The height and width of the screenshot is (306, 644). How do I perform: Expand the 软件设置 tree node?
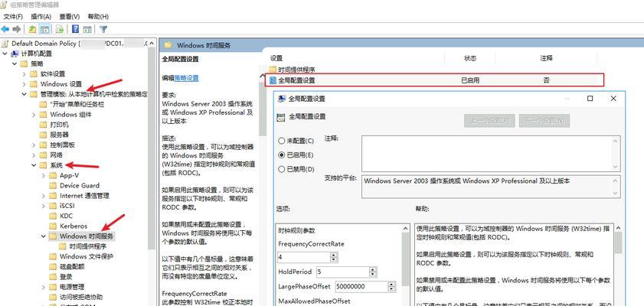(x=24, y=74)
